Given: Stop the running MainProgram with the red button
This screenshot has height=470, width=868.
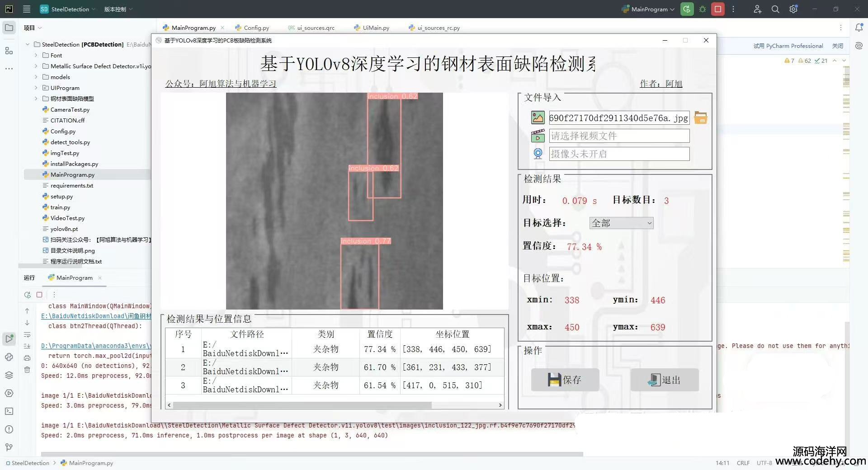Looking at the screenshot, I should click(718, 9).
